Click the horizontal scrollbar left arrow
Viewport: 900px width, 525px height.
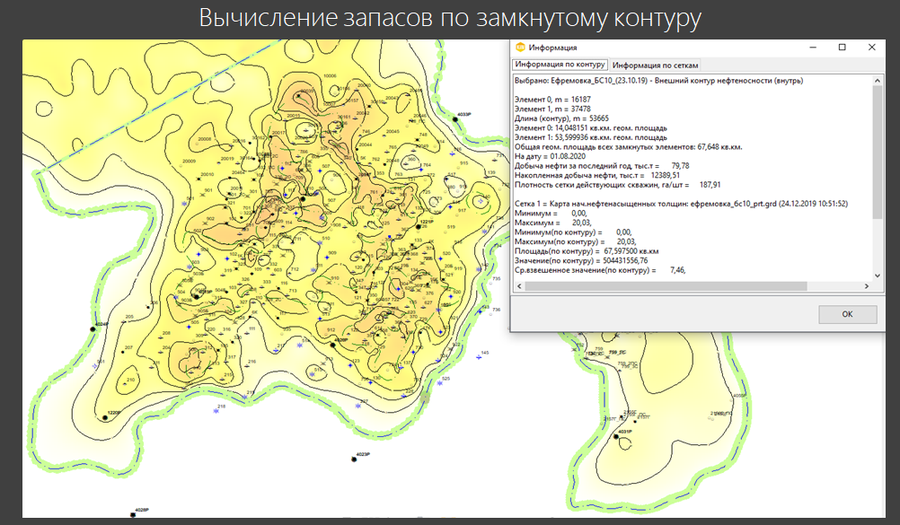pos(519,286)
